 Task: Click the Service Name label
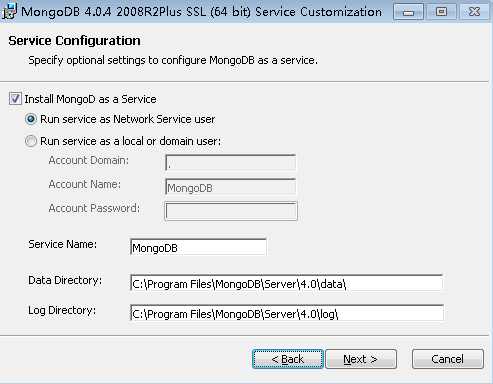tap(63, 244)
